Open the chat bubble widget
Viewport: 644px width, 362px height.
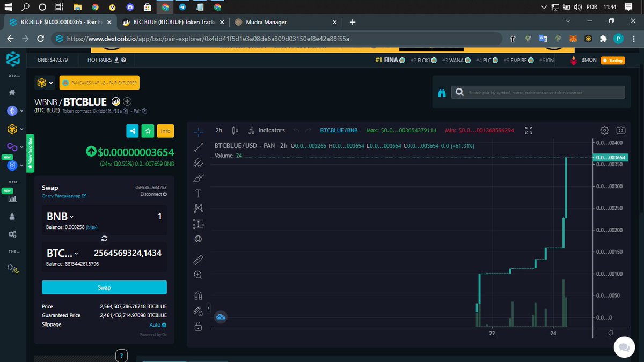[623, 346]
